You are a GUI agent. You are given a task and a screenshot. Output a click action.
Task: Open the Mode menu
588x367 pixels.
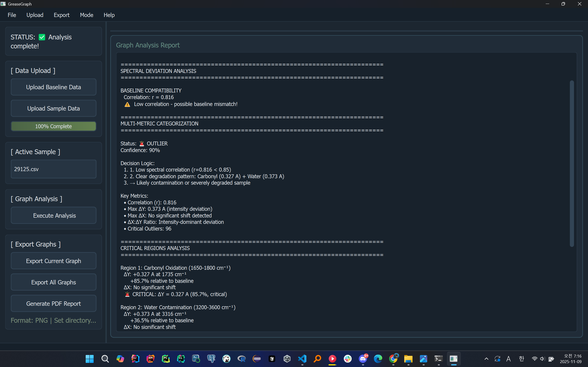[x=87, y=15]
